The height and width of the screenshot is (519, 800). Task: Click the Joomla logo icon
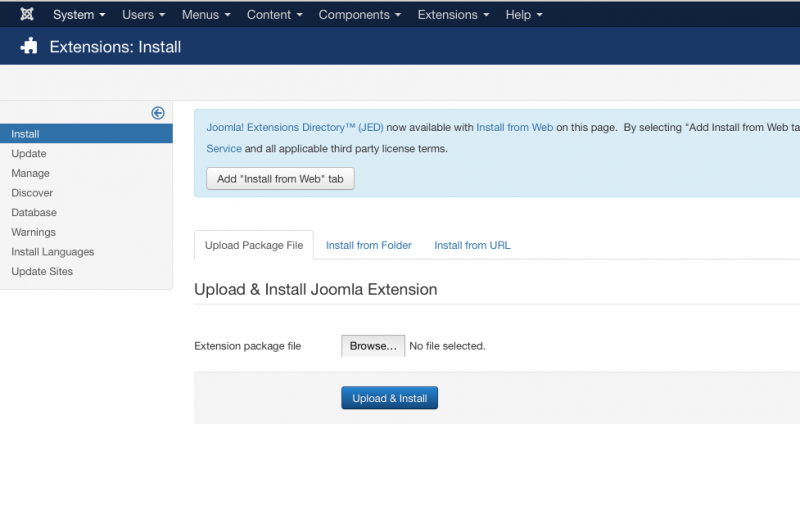pyautogui.click(x=27, y=14)
